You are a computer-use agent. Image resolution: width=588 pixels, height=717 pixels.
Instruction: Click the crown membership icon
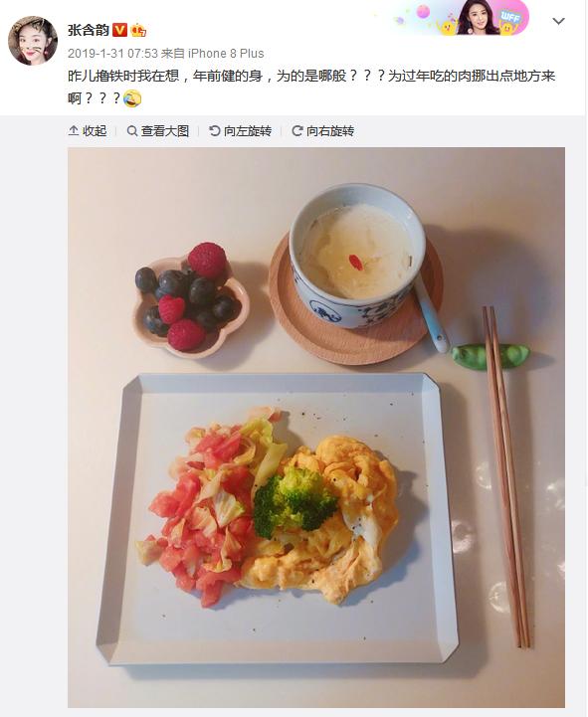[x=138, y=31]
